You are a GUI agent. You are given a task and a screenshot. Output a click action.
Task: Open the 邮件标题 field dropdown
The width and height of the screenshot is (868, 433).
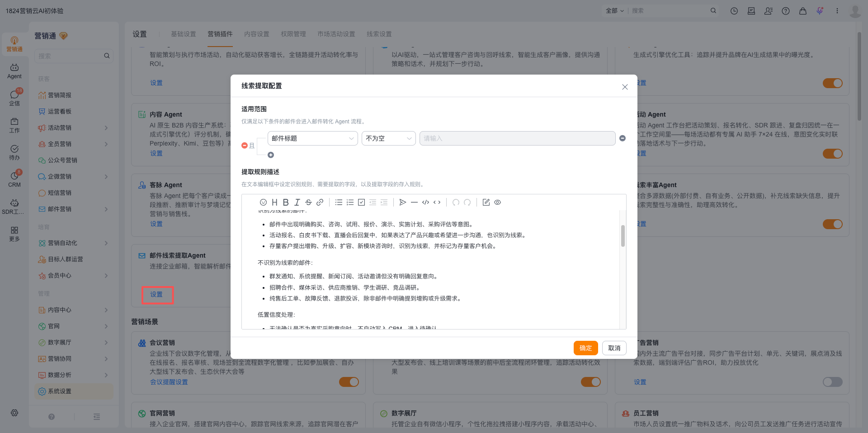click(313, 138)
